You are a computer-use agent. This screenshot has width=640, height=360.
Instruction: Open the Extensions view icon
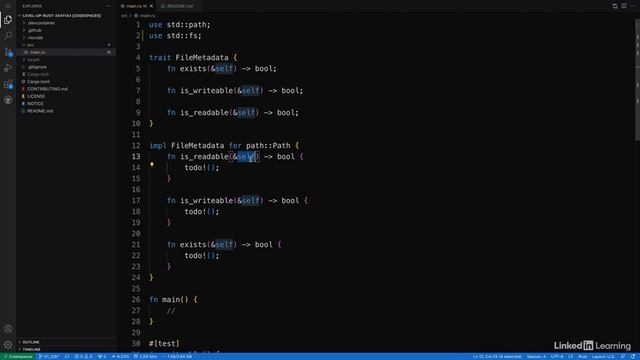point(8,84)
